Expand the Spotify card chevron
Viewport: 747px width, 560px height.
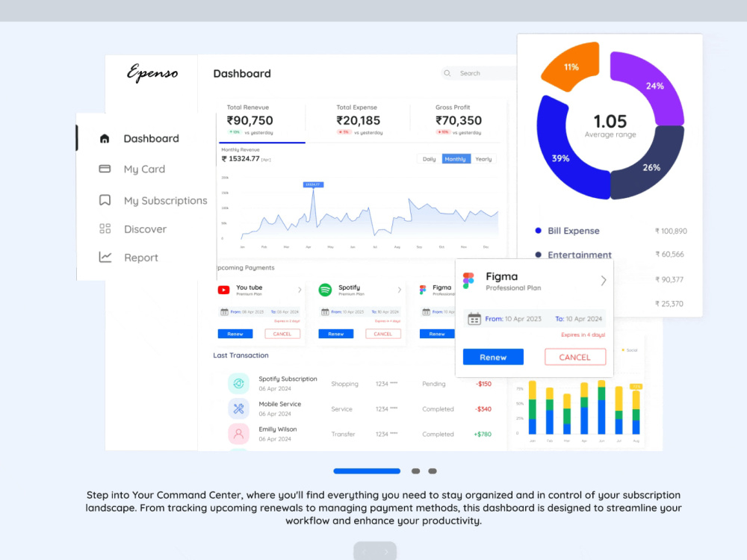click(x=399, y=290)
